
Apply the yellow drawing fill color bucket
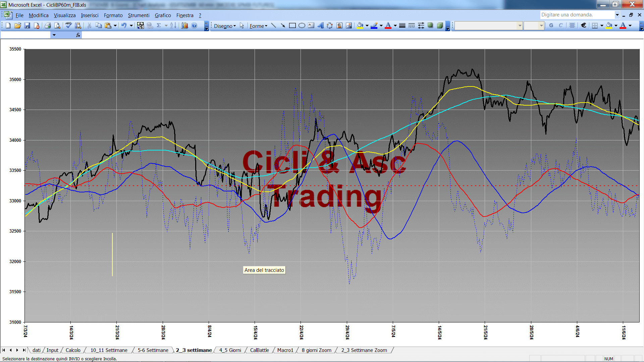pos(360,25)
